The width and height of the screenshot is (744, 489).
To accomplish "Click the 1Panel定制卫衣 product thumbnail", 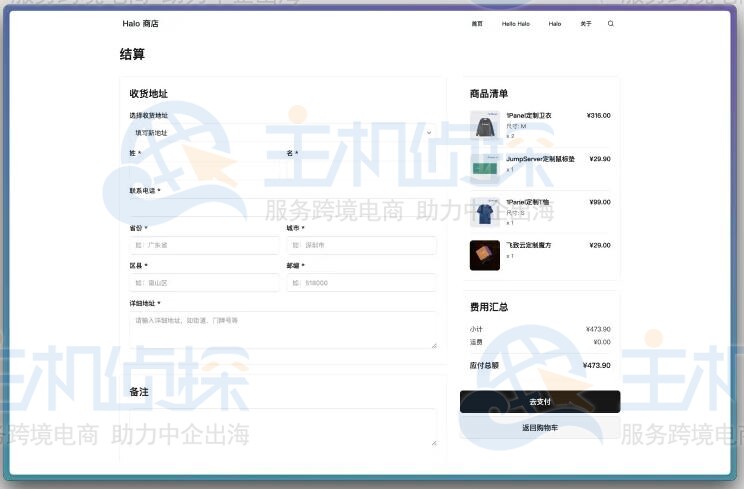I will (x=484, y=125).
